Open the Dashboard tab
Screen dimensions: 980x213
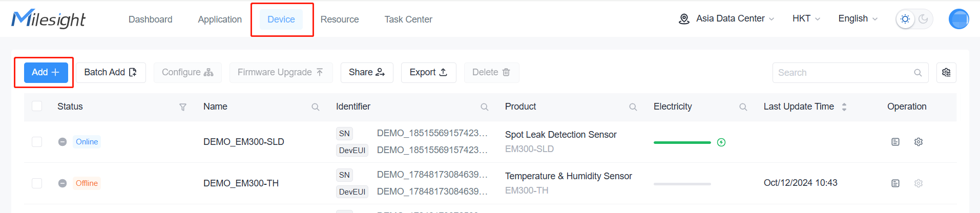(150, 19)
